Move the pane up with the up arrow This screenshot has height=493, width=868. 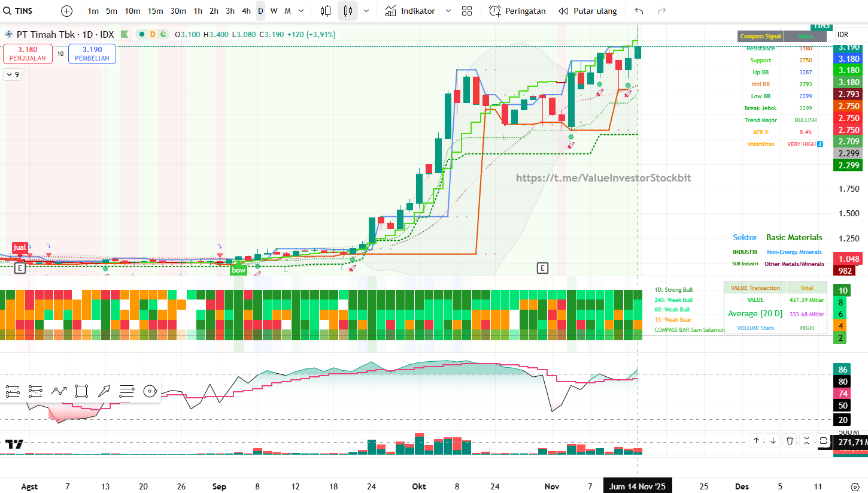pos(757,441)
